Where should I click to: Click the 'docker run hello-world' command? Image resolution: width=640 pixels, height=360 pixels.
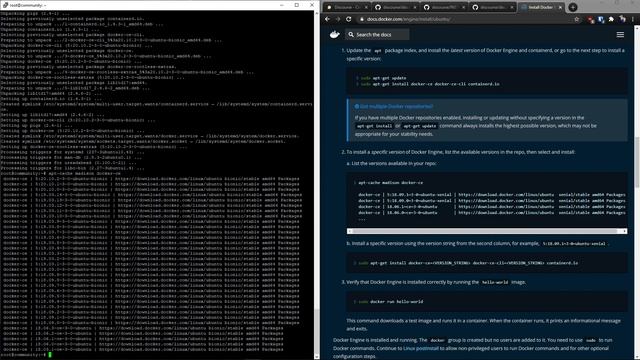391,301
